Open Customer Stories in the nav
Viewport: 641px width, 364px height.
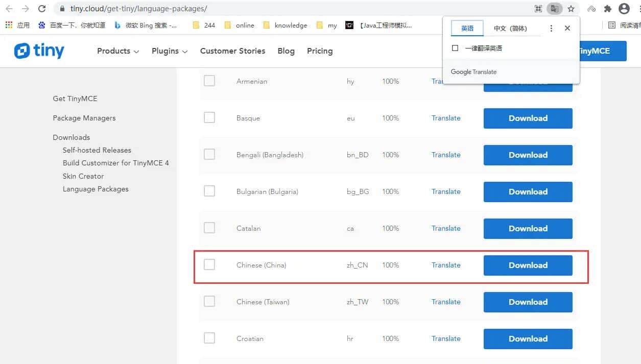point(232,51)
